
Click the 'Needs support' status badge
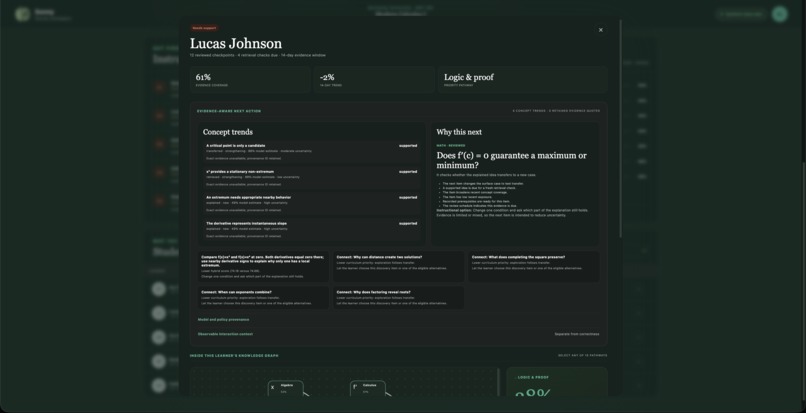(205, 28)
